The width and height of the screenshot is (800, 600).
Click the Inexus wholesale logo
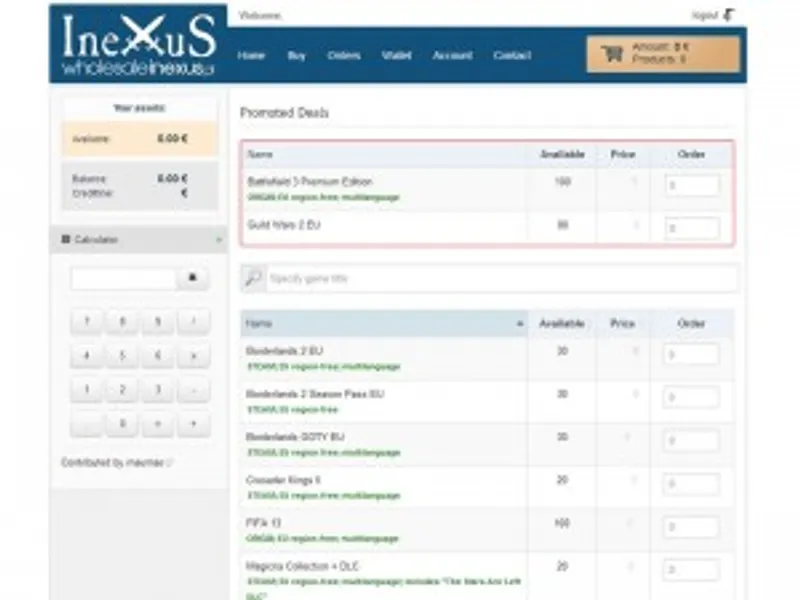[139, 45]
